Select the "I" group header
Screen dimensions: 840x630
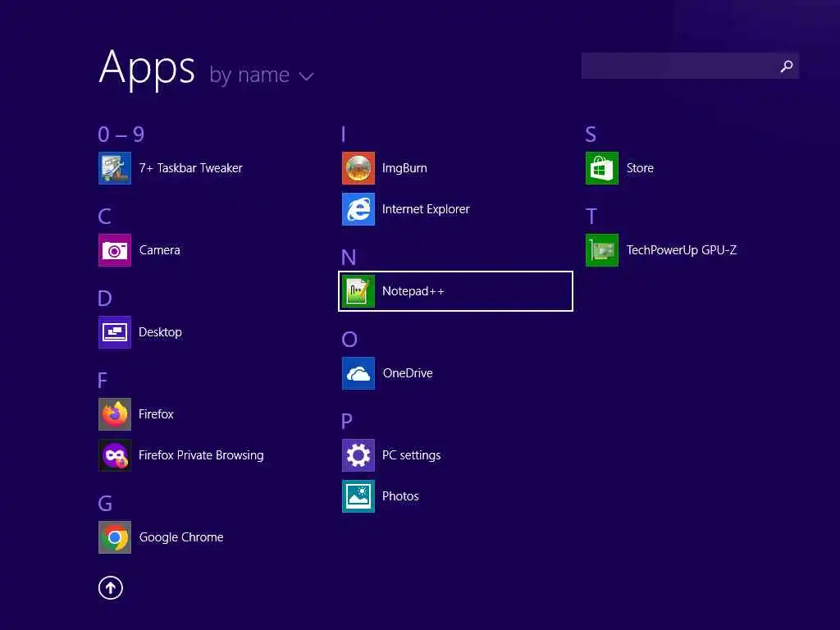[344, 134]
